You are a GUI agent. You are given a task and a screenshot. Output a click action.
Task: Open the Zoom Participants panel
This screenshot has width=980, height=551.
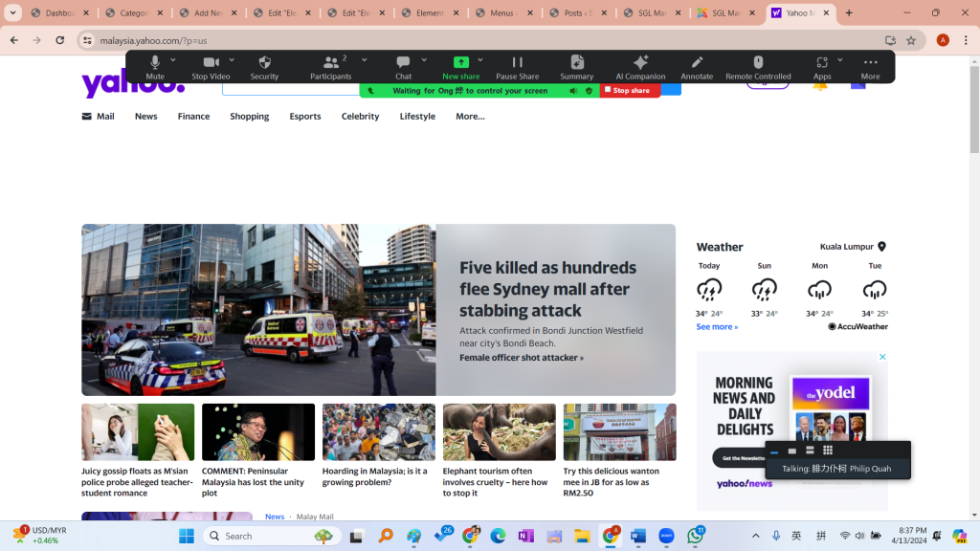(x=331, y=65)
